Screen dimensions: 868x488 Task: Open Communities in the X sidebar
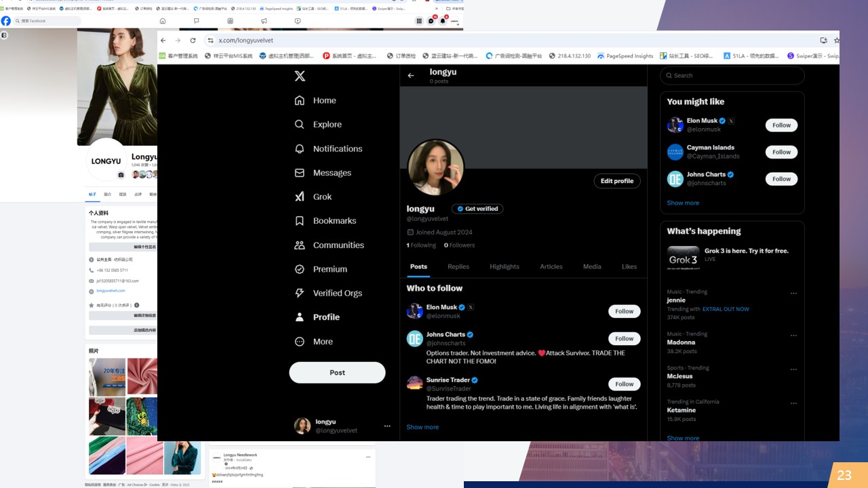pos(329,245)
